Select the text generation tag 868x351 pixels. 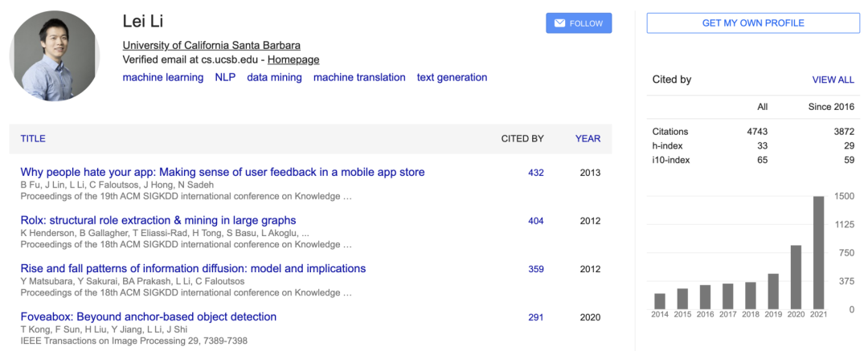(x=452, y=78)
